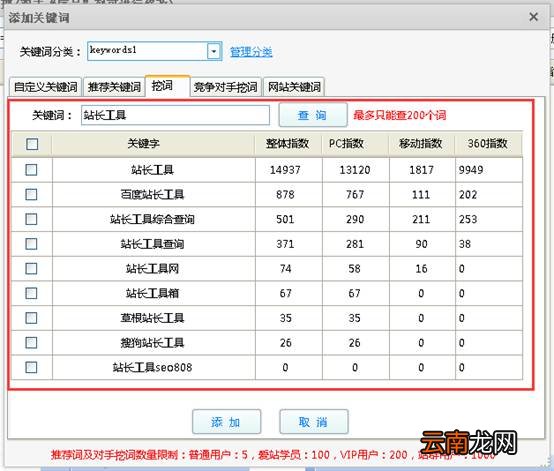
Task: Check the box for 搜狗站长工具
Action: pos(31,343)
